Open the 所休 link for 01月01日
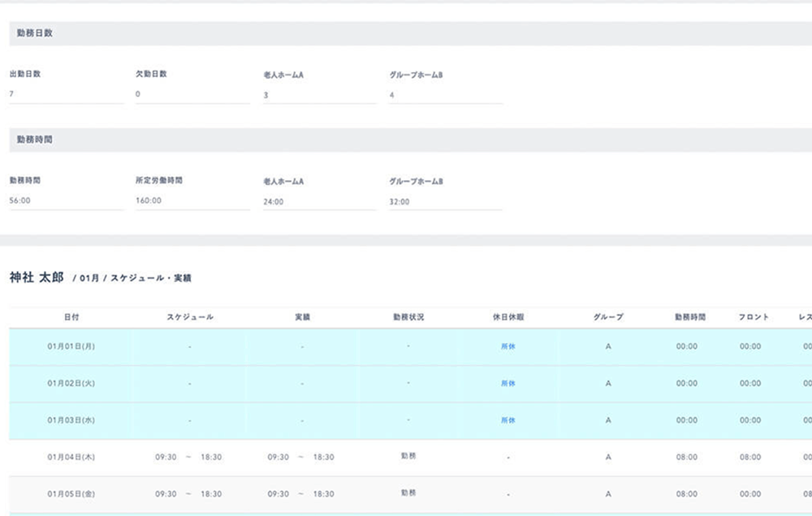 (508, 346)
